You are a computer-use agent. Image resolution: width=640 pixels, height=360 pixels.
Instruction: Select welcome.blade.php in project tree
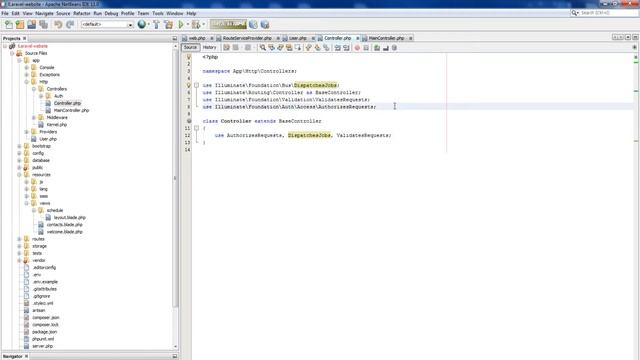64,232
